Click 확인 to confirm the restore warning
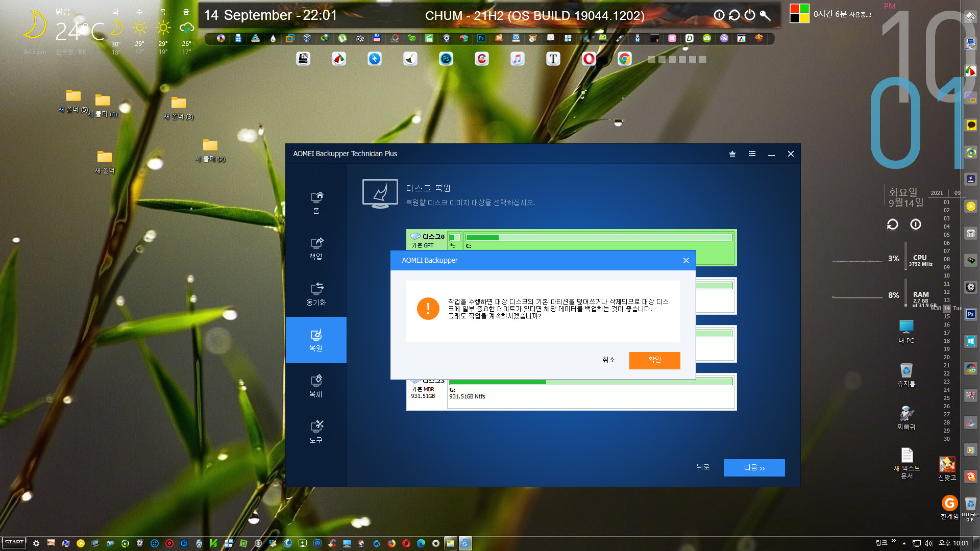Image resolution: width=980 pixels, height=551 pixels. click(654, 360)
